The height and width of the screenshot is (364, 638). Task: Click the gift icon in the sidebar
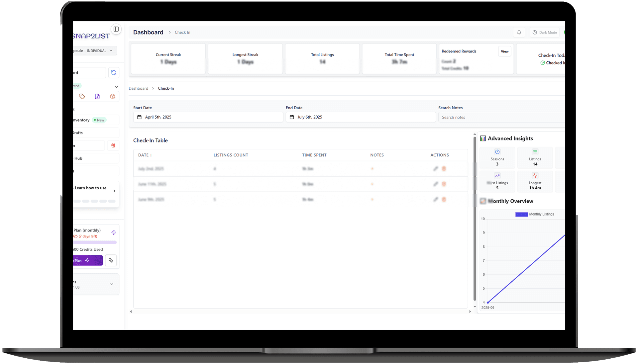[x=113, y=145]
